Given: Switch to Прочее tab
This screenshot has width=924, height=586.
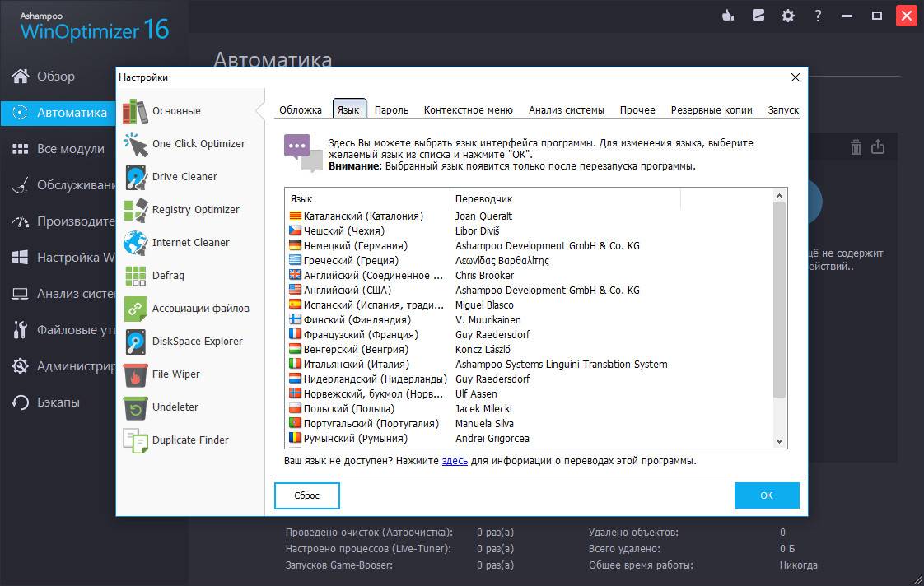Looking at the screenshot, I should (x=637, y=110).
